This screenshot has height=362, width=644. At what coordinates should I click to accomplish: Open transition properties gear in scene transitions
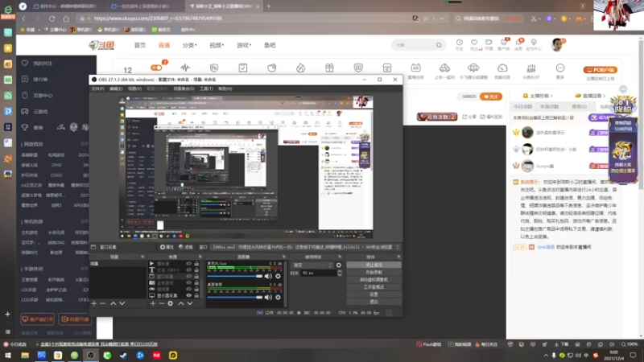(339, 265)
